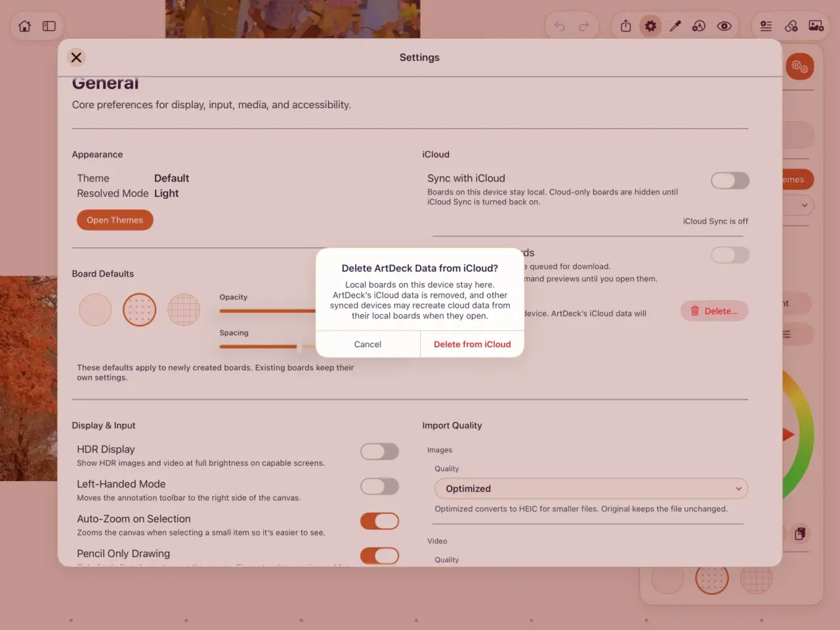Screen dimensions: 840x630
Task: Disable Auto-Zoom on Selection
Action: pyautogui.click(x=379, y=521)
